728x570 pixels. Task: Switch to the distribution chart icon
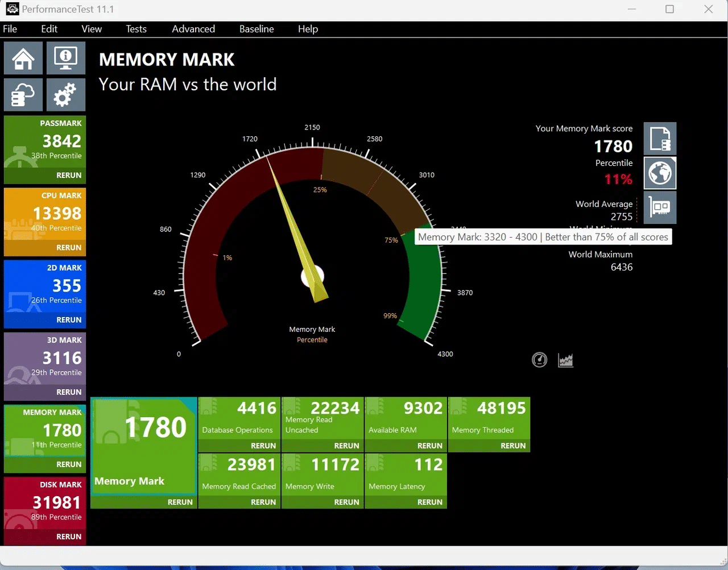click(565, 360)
